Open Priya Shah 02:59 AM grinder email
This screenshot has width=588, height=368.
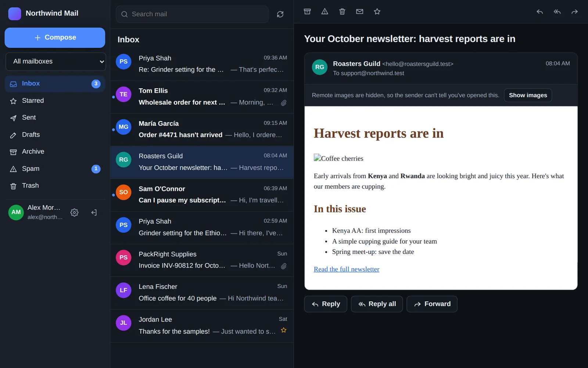[x=202, y=227]
